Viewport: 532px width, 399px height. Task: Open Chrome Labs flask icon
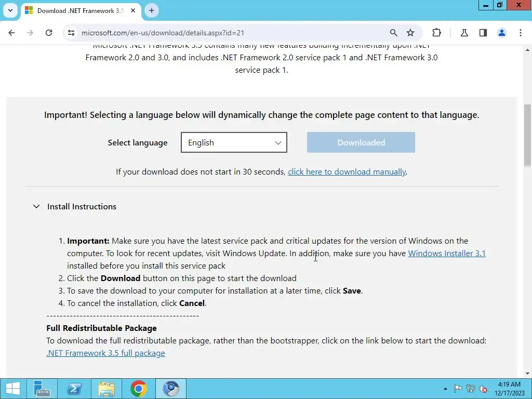464,33
